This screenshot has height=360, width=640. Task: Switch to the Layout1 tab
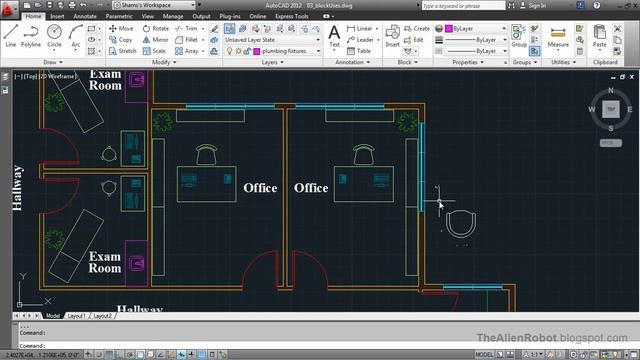(x=76, y=316)
